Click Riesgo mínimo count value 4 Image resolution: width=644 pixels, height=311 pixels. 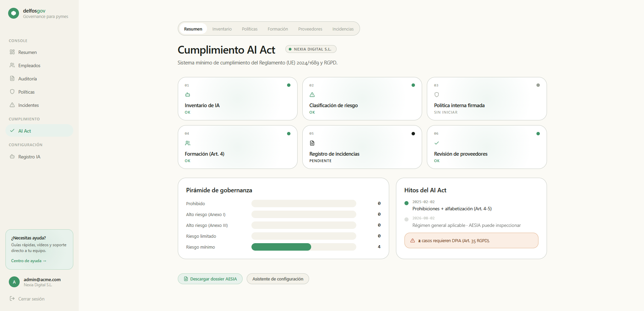[379, 247]
